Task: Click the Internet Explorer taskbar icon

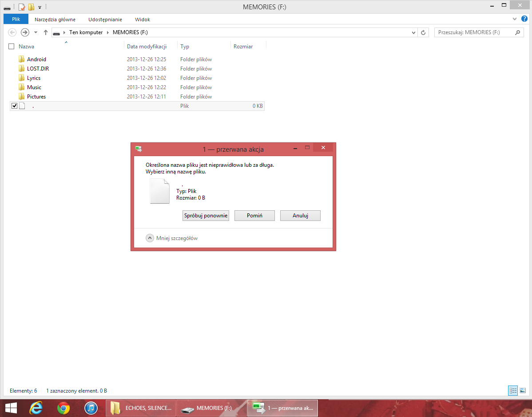Action: pos(36,408)
